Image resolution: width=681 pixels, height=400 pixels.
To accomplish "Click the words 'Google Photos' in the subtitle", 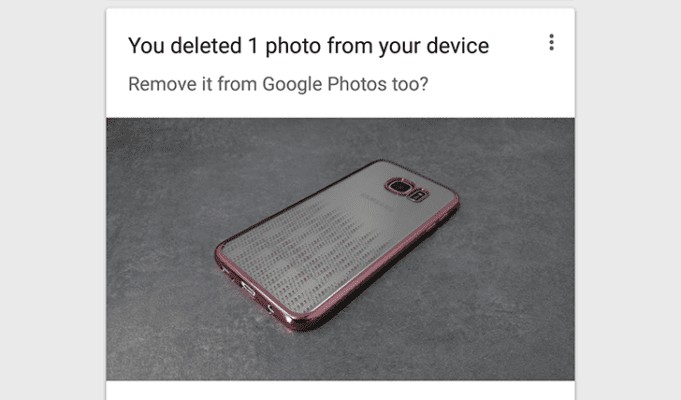I will [324, 84].
